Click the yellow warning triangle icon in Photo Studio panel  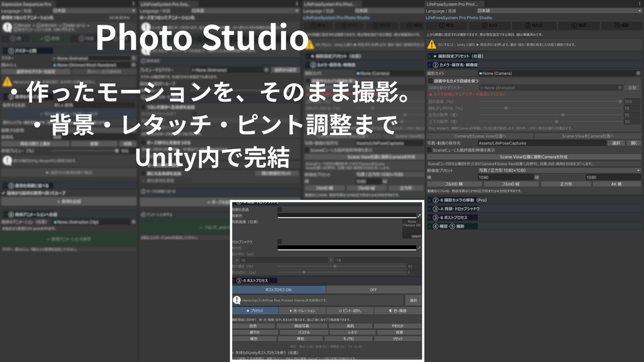(431, 45)
